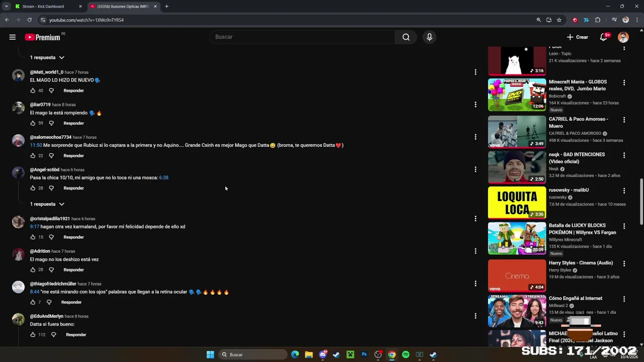Image resolution: width=644 pixels, height=362 pixels.
Task: Jump to timestamp 8:44 in comment
Action: click(x=34, y=292)
